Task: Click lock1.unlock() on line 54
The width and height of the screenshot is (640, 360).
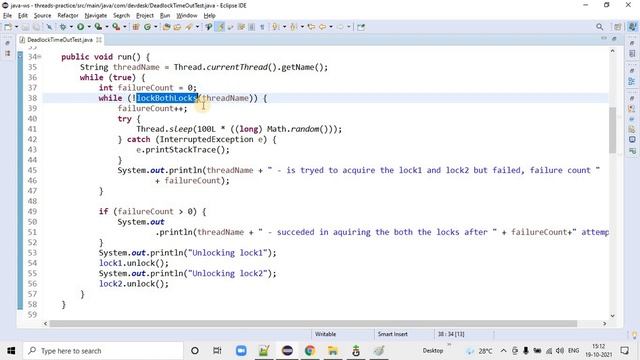Action: point(133,263)
